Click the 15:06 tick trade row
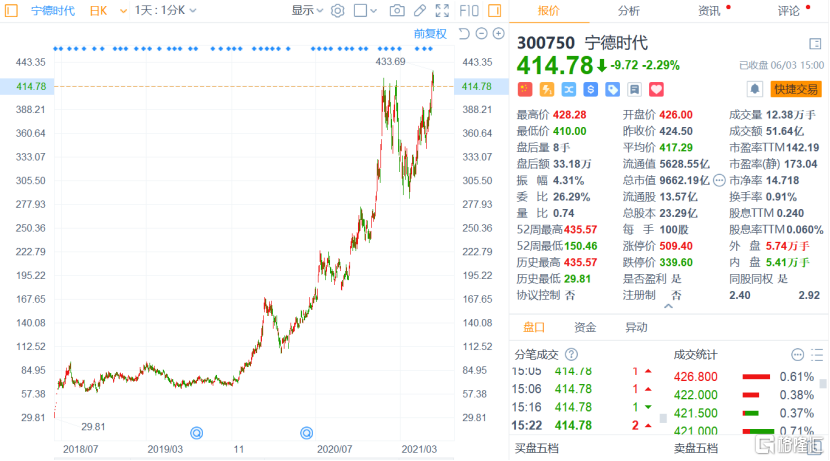Screen dimensions: 830x461 click(582, 389)
